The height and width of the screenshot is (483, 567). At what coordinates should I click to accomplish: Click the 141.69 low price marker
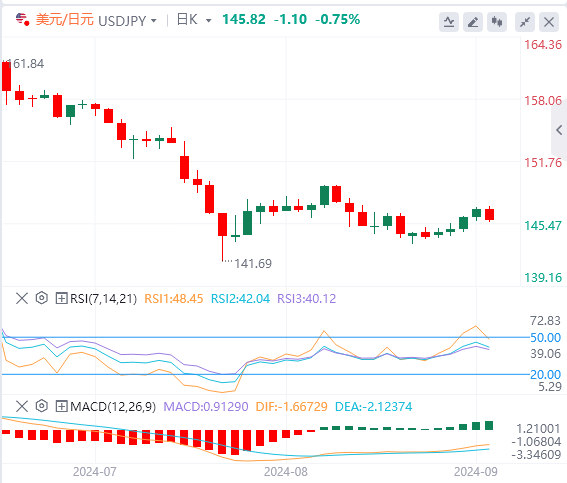(x=253, y=264)
